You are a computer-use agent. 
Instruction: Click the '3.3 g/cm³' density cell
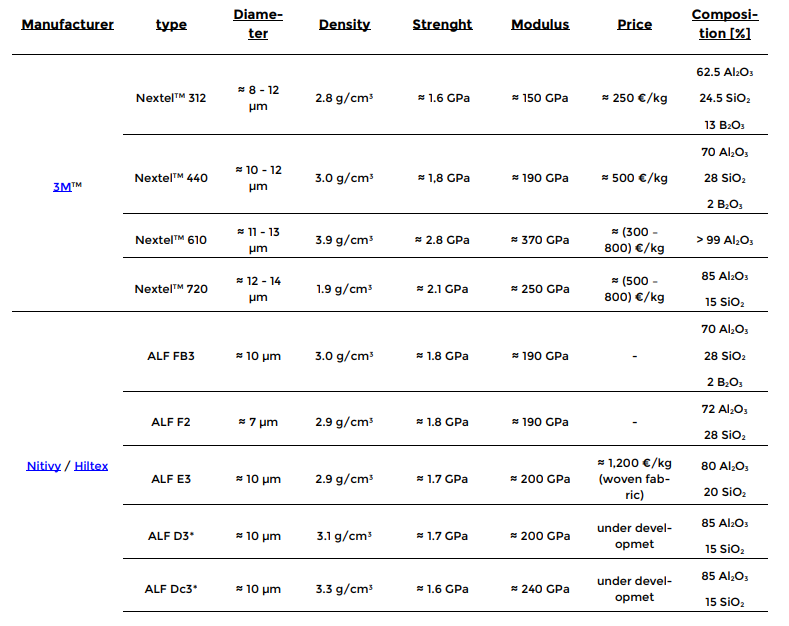pyautogui.click(x=345, y=589)
